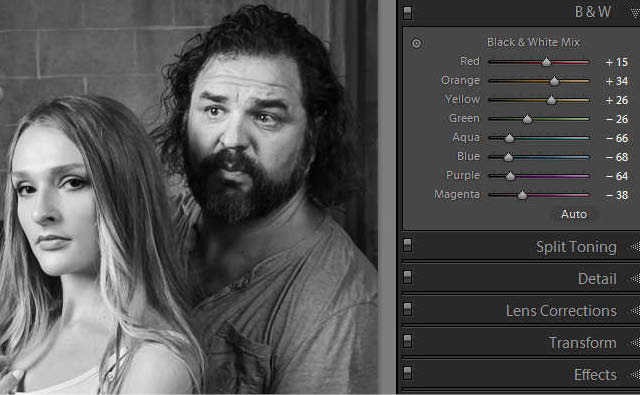Toggle the B&W panel on/off switch
640x395 pixels.
pyautogui.click(x=407, y=13)
